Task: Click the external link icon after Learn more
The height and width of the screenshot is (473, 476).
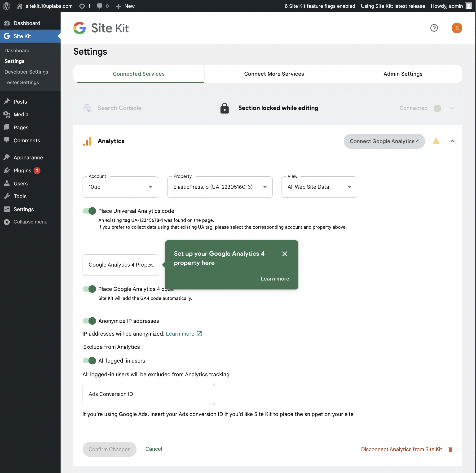Action: click(x=199, y=333)
